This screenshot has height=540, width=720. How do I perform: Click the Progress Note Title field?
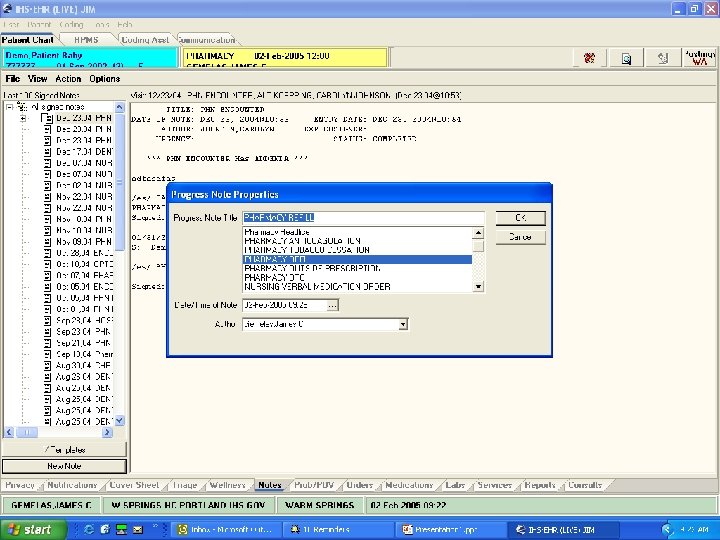(x=363, y=218)
